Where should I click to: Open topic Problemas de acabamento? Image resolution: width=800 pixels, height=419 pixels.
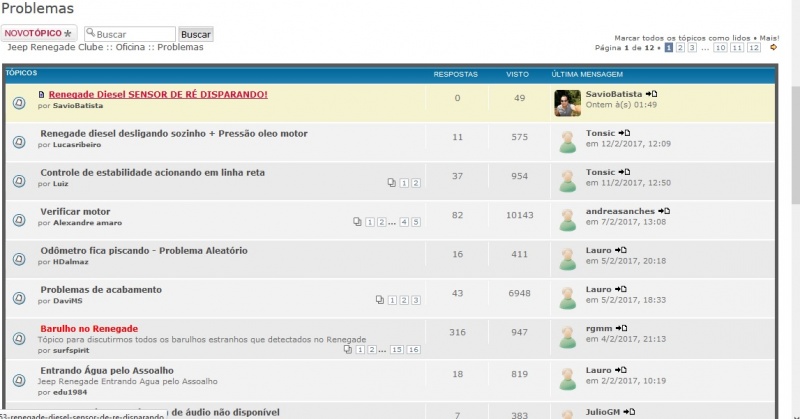coord(101,290)
